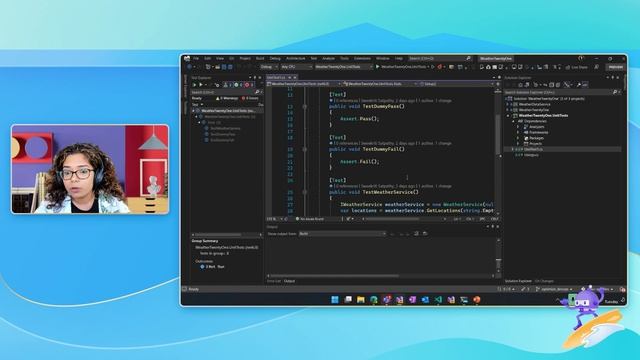Open the project navigation dropdown in editor

pyautogui.click(x=304, y=84)
